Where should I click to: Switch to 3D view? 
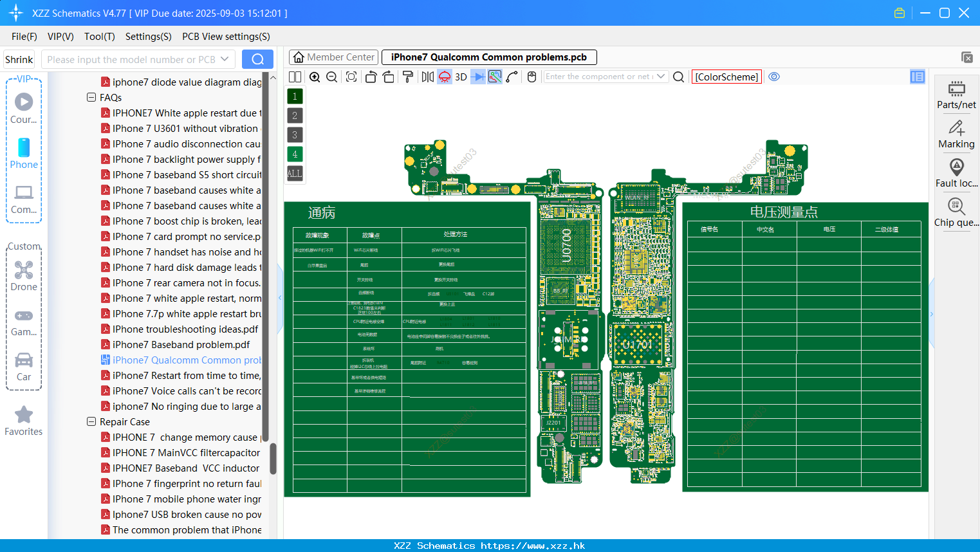coord(461,77)
